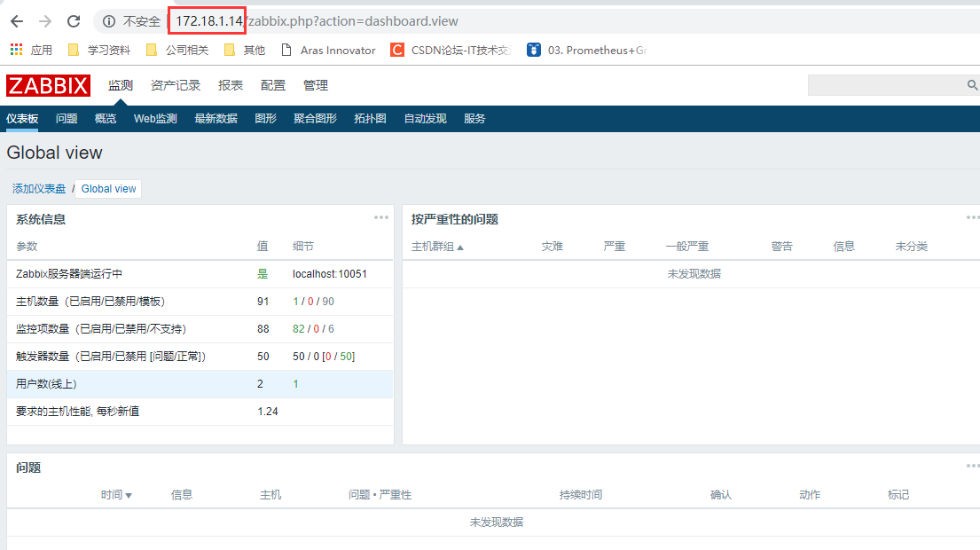Reload the Zabbix dashboard page
Viewport: 980px width, 550px height.
74,21
